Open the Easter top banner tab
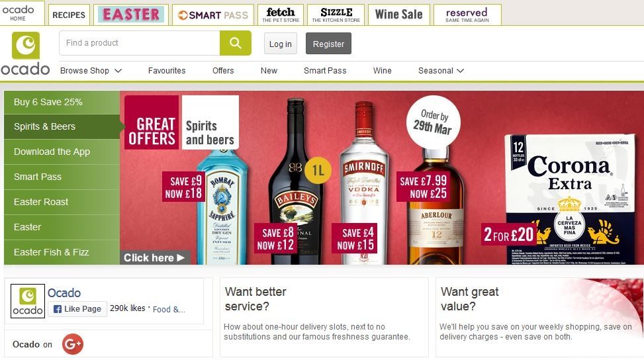Screen dimensions: 644x360 (x=131, y=15)
